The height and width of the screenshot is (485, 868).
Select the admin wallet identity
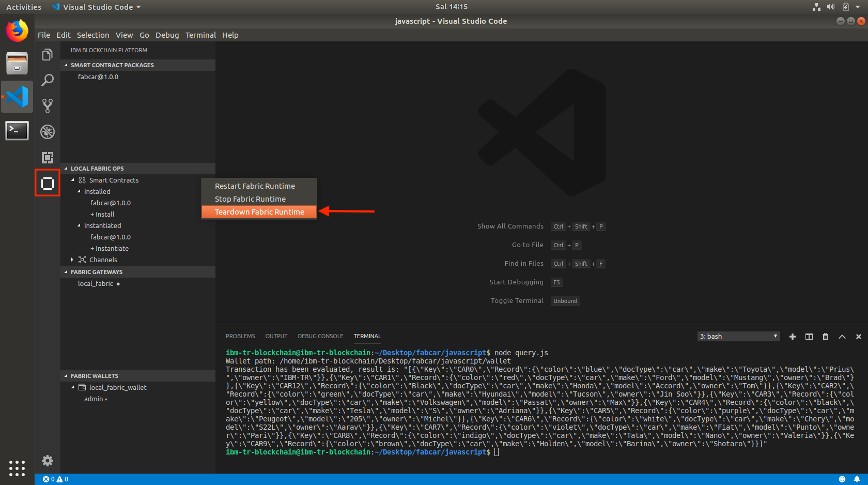pos(94,399)
